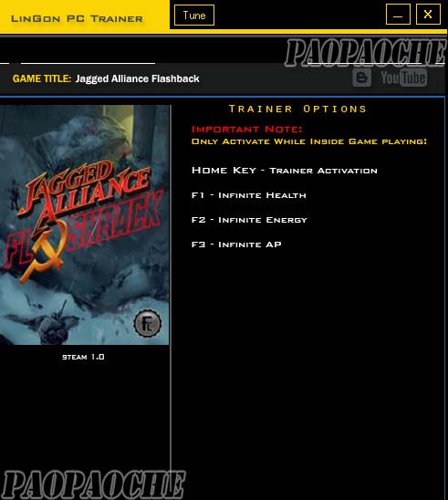Select the F3 - Infinite AP option
The width and height of the screenshot is (448, 500).
(236, 245)
